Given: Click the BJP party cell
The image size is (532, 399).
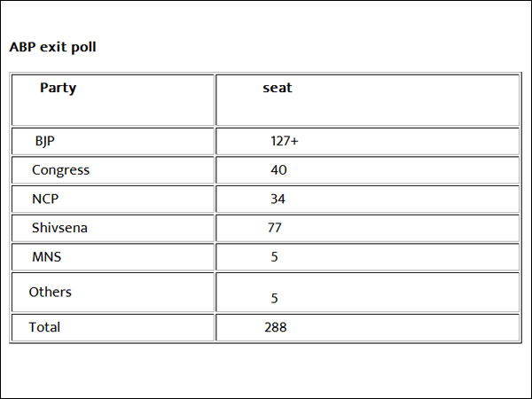Looking at the screenshot, I should [45, 141].
